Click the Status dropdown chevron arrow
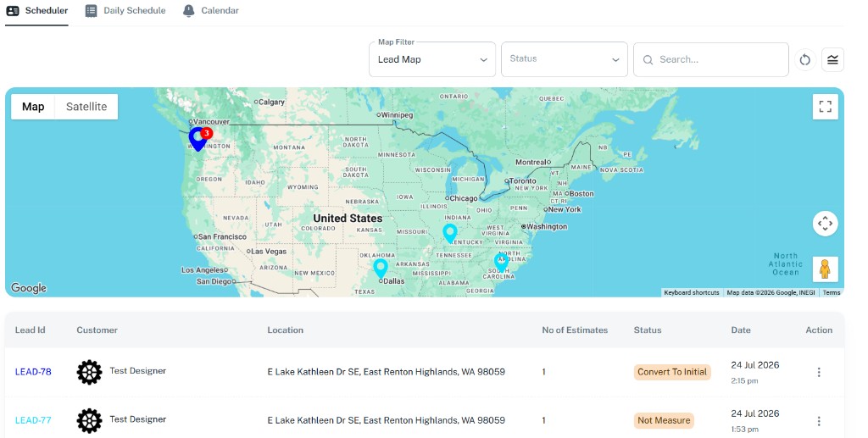The height and width of the screenshot is (438, 868). 615,59
